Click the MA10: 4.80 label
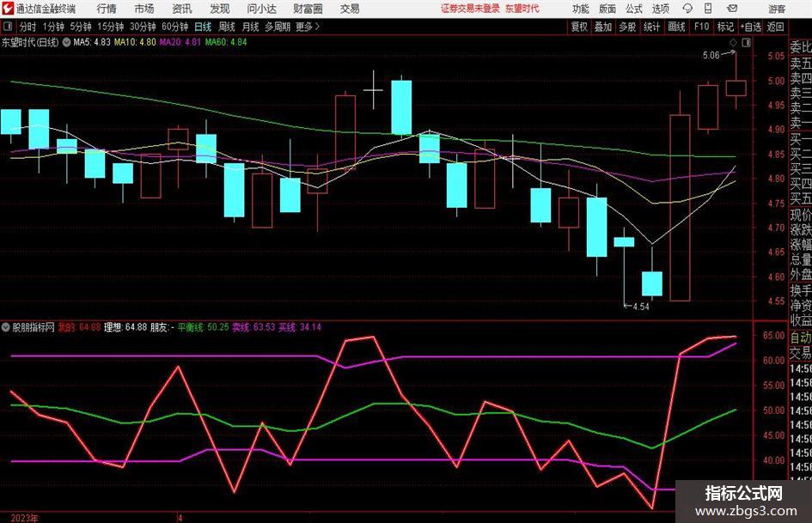 click(135, 42)
